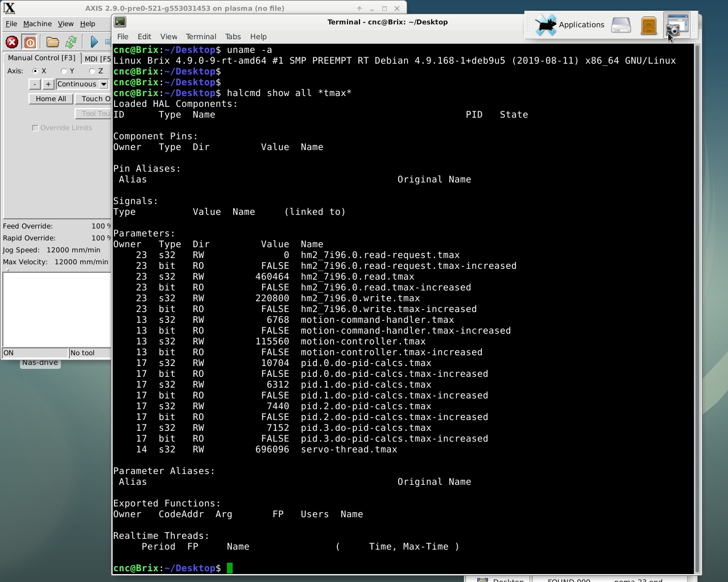Screen dimensions: 728x582
Task: Open the file cabinet panel launcher
Action: (x=649, y=26)
